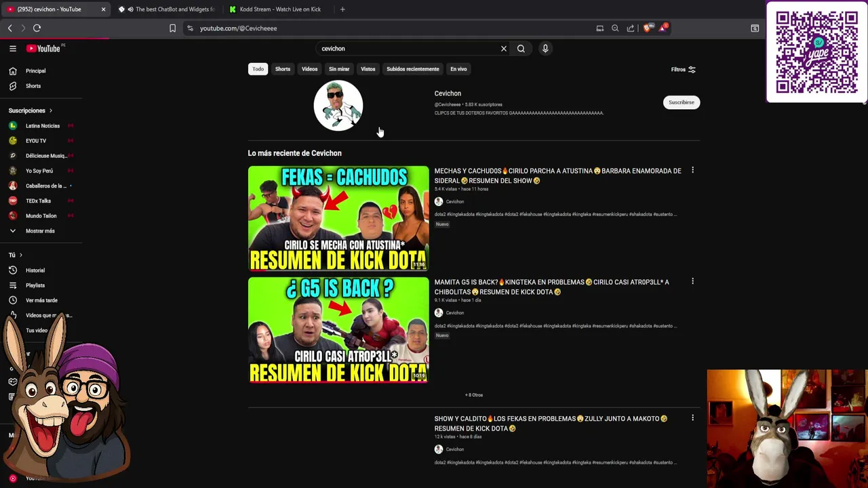Open new browser tab with plus
868x488 pixels.
342,9
